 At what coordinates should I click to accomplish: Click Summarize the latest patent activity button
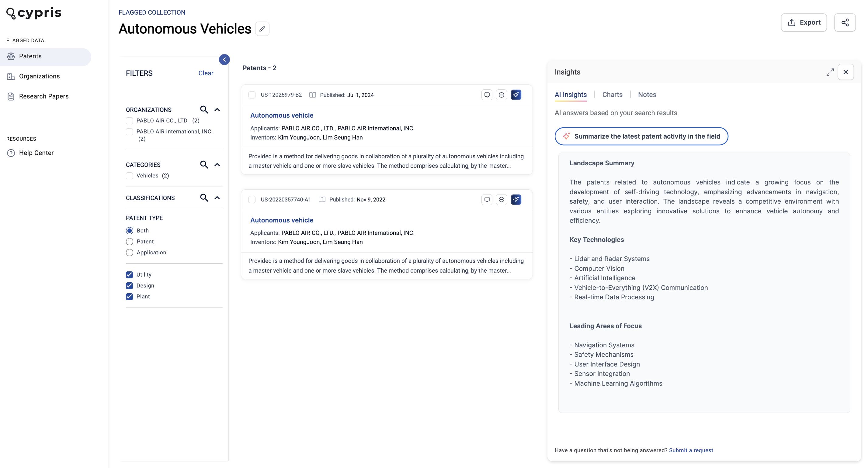641,136
